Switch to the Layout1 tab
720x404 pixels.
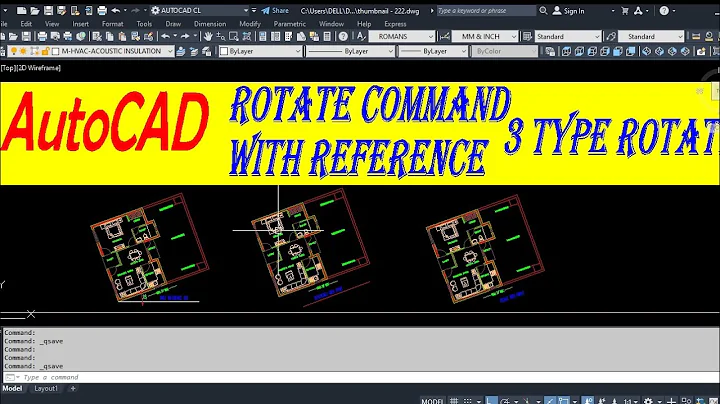point(46,388)
